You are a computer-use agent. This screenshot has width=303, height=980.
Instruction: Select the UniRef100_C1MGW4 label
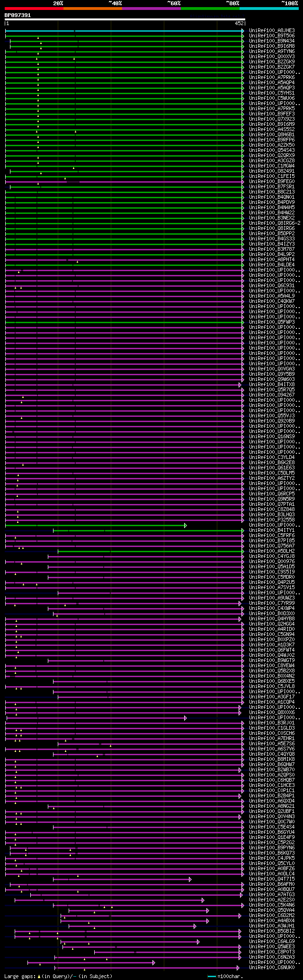(272, 166)
